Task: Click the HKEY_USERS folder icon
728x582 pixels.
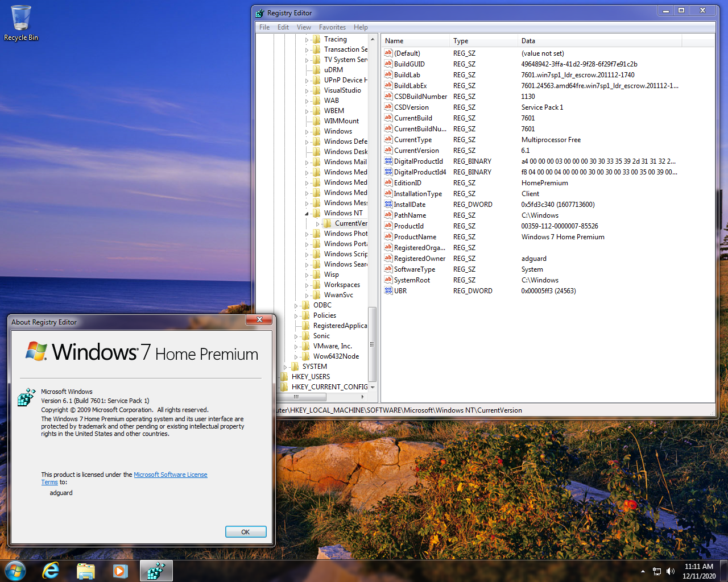Action: click(x=284, y=377)
